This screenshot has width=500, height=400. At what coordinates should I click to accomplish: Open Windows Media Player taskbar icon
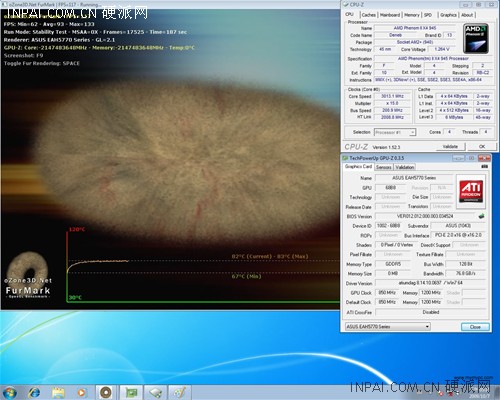[81, 392]
